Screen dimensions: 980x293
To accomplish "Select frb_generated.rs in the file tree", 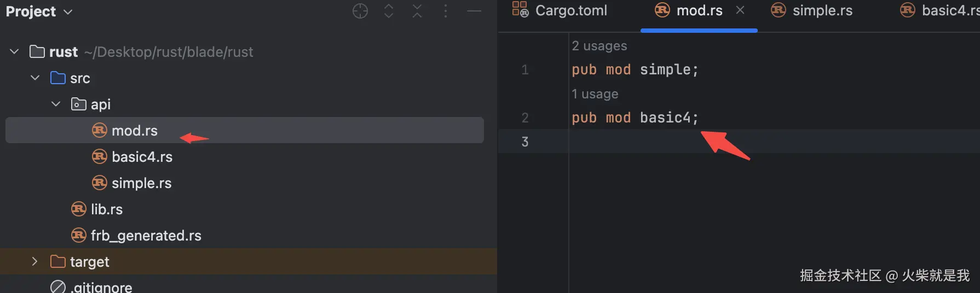I will (x=146, y=236).
